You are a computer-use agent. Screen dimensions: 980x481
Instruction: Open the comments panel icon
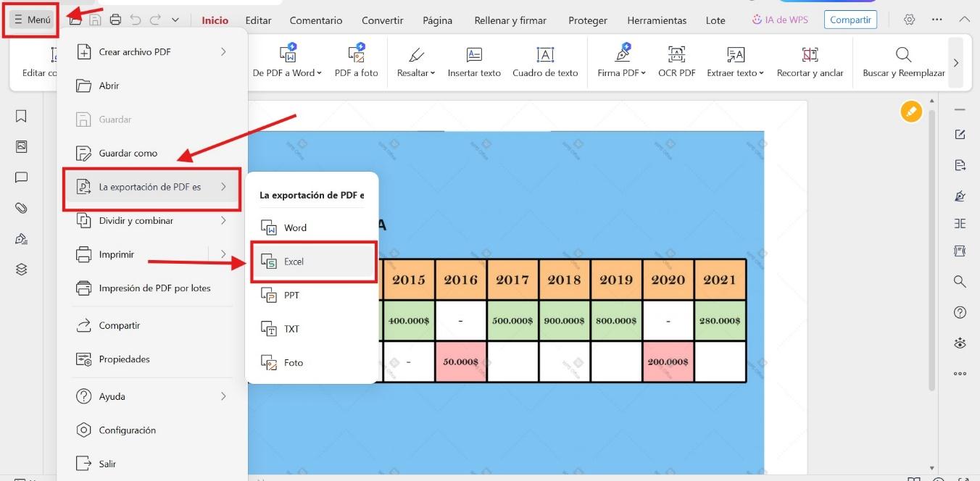(x=21, y=177)
